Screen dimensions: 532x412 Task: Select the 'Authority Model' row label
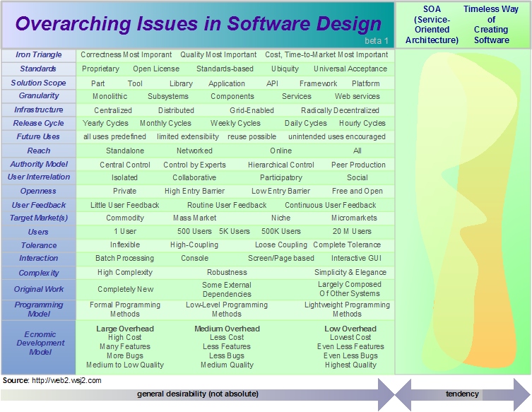click(39, 164)
